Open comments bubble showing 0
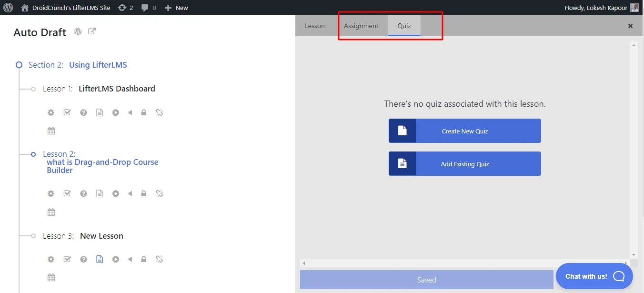644x293 pixels. pyautogui.click(x=149, y=8)
